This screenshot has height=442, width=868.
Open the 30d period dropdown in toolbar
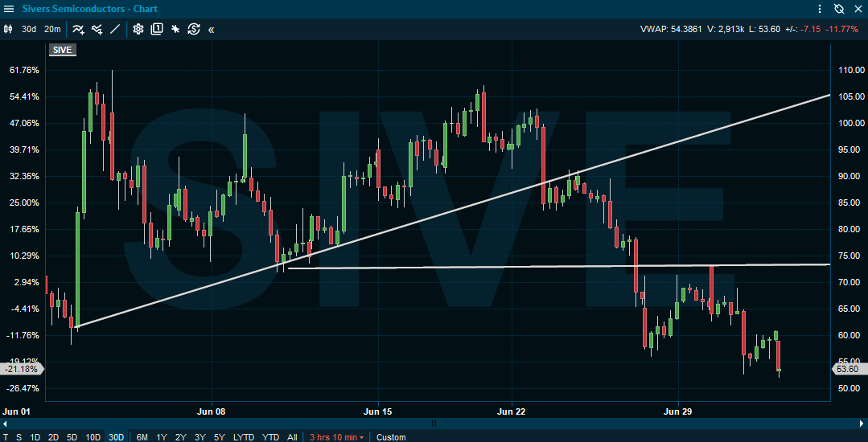point(29,29)
